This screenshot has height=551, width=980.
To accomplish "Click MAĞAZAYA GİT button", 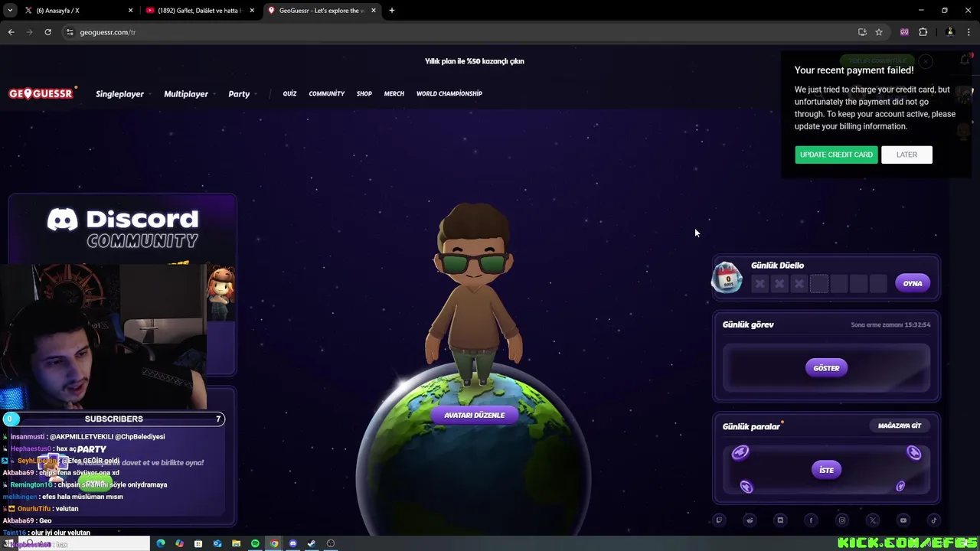I will (900, 425).
